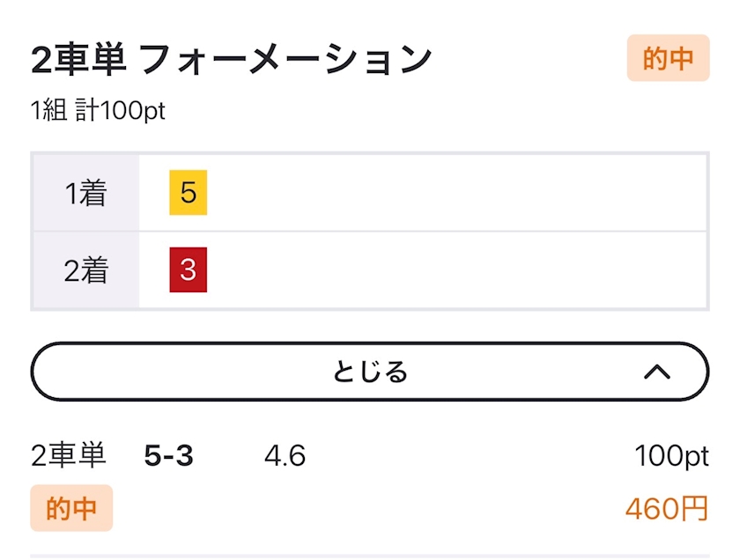Click the 5-3 combination text
Screen dimensions: 740x560
pos(168,456)
